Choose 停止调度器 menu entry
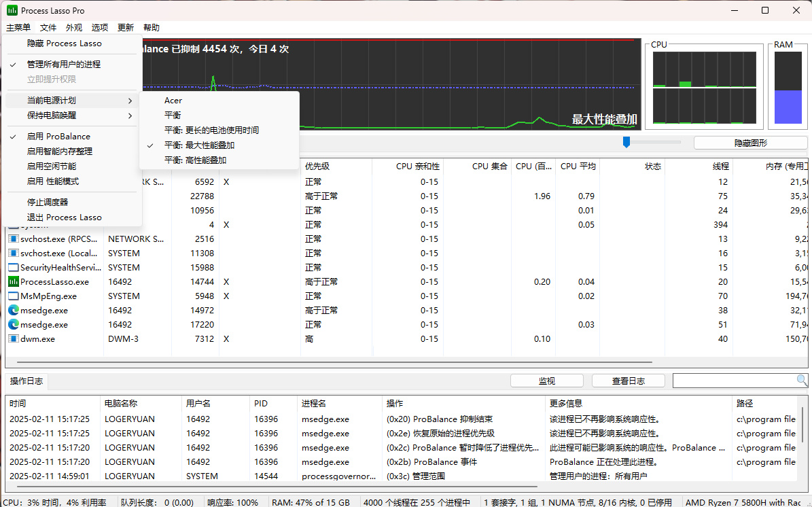Screen dimensions: 812x507 click(73, 202)
